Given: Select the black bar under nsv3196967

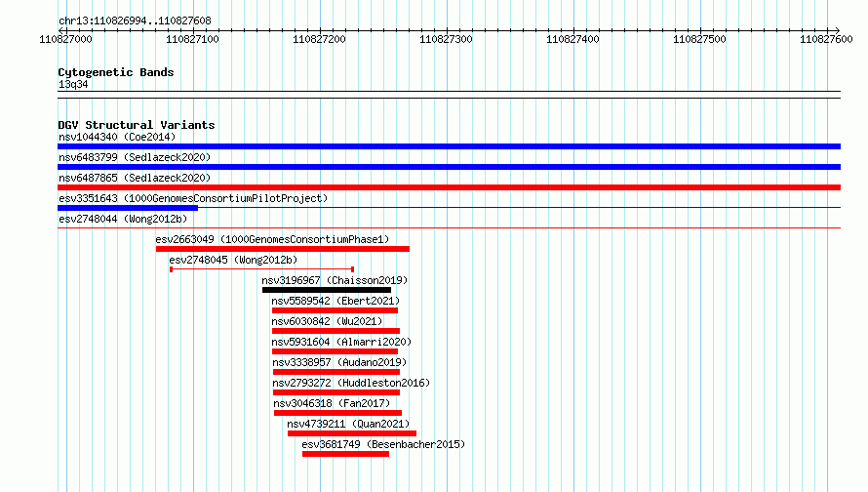Looking at the screenshot, I should pos(327,290).
